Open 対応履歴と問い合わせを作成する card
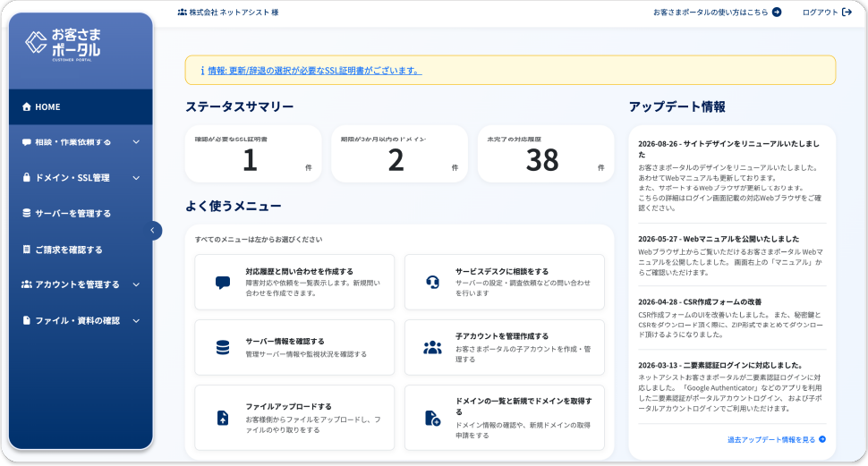 (294, 283)
